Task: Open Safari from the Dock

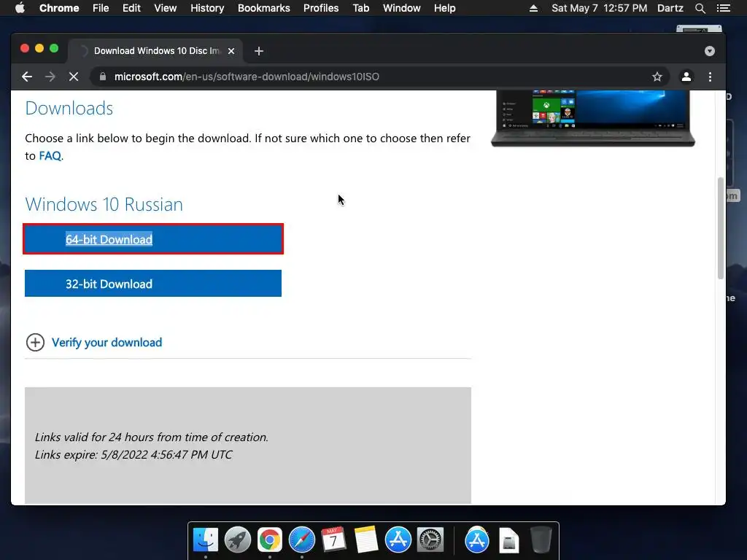Action: pyautogui.click(x=301, y=540)
